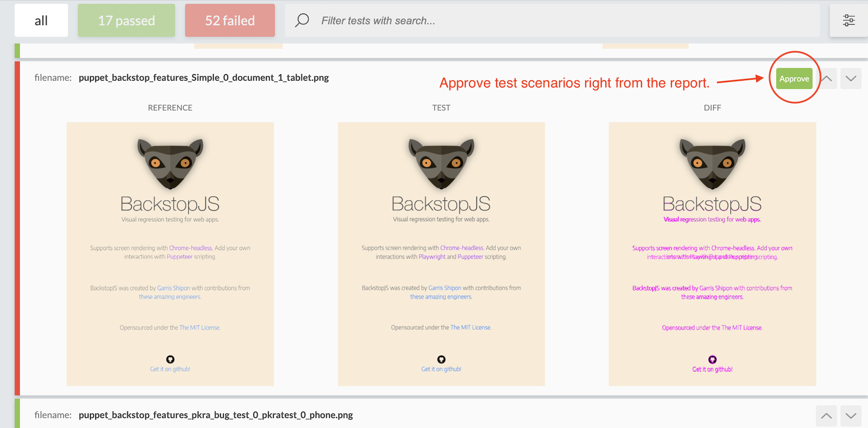Image resolution: width=868 pixels, height=428 pixels.
Task: Filter to the 17 passed tests
Action: click(126, 20)
